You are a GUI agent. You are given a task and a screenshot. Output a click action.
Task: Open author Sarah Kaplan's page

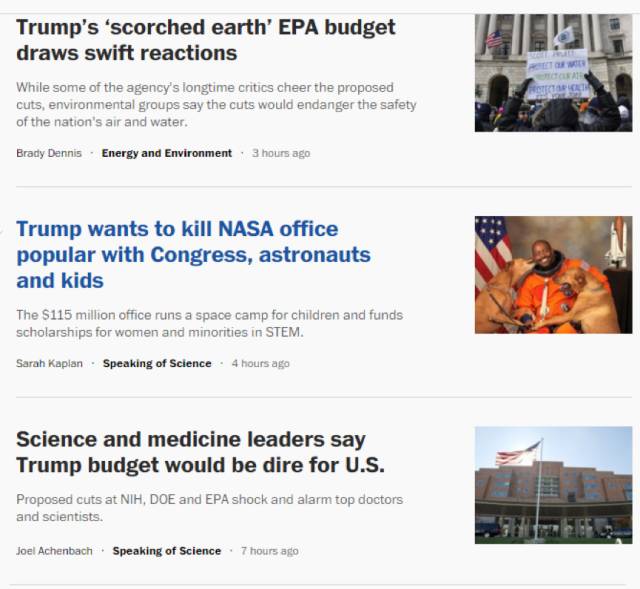[x=49, y=363]
